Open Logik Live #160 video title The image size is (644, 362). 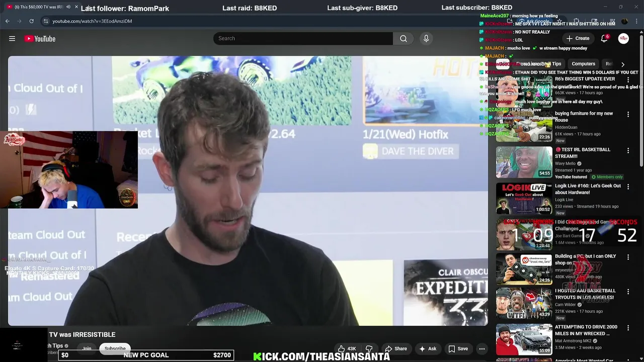(x=588, y=189)
